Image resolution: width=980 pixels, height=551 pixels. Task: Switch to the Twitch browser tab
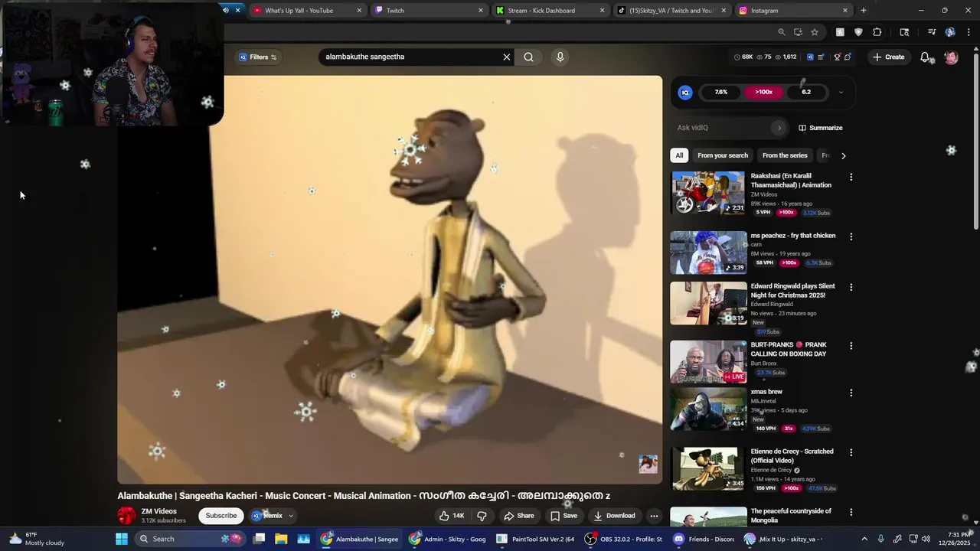tap(430, 11)
